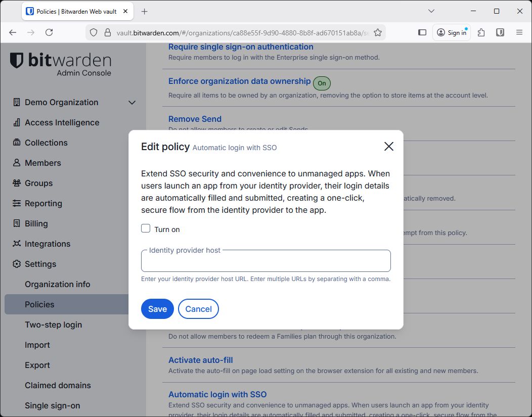Save the Automatic login with SSO policy
The height and width of the screenshot is (417, 532).
157,309
